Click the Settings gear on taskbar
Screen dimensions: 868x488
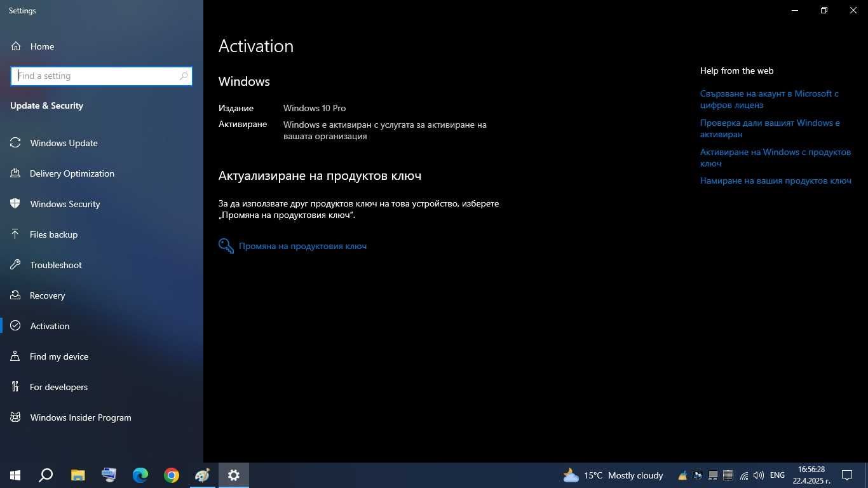[x=233, y=475]
